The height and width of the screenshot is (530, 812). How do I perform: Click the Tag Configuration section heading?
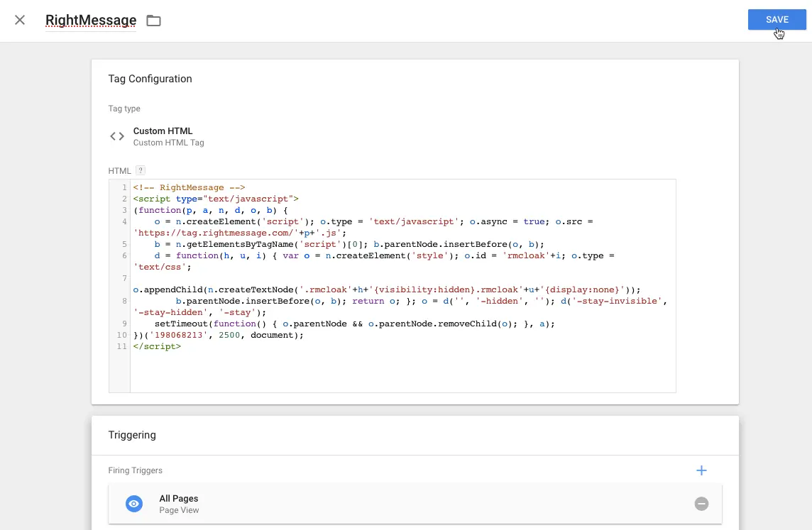tap(150, 79)
